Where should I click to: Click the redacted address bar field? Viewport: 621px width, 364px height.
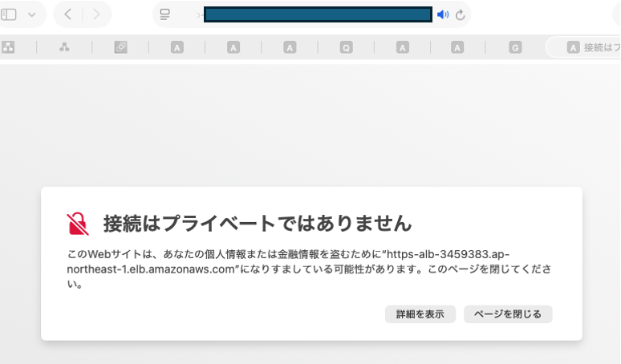[x=318, y=14]
